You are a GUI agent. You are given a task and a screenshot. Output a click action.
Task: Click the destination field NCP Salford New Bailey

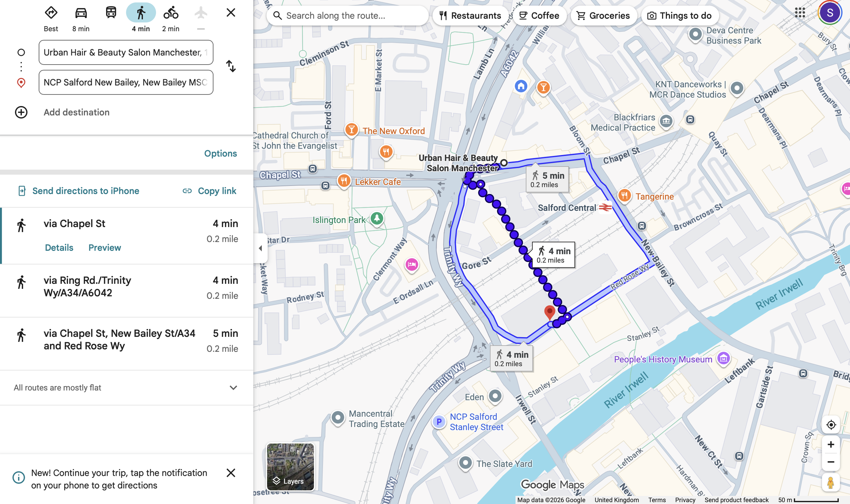[x=126, y=82]
